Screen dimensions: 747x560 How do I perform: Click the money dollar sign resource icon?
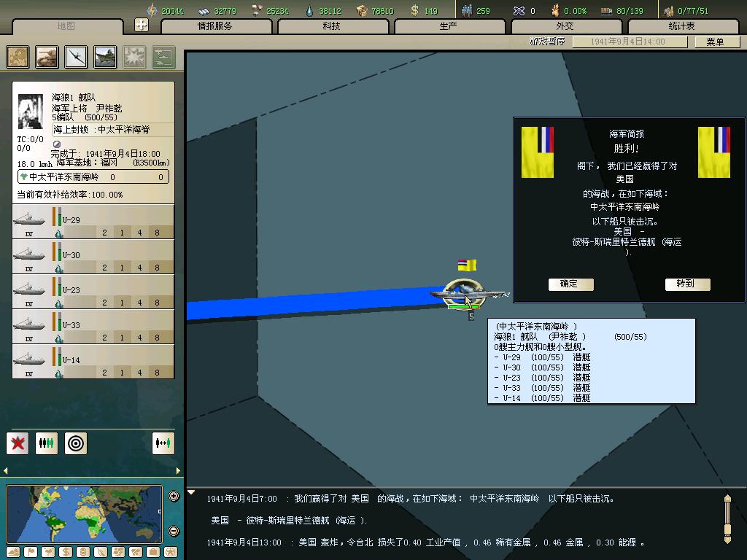tap(414, 10)
